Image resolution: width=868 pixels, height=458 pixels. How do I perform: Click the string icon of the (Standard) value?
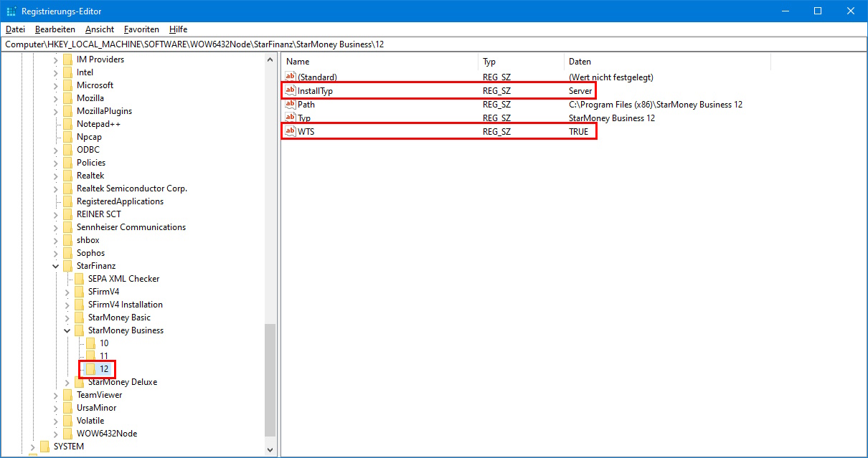coord(291,77)
